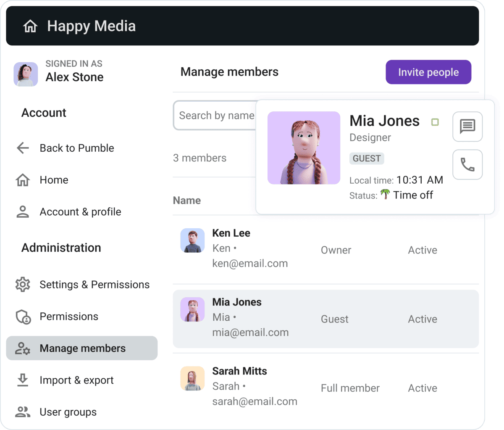This screenshot has width=504, height=430.
Task: Select Manage members under Administration
Action: (x=83, y=348)
